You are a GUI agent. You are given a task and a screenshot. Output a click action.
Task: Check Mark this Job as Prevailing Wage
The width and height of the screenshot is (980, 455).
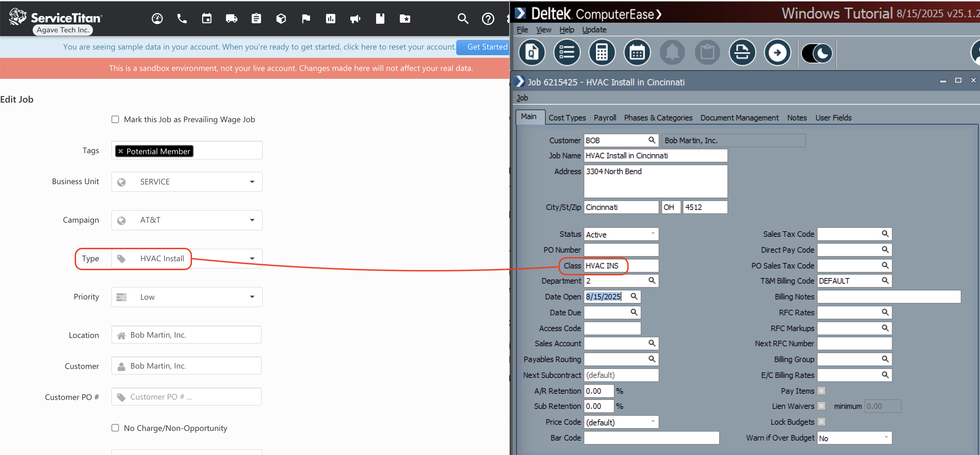click(115, 119)
